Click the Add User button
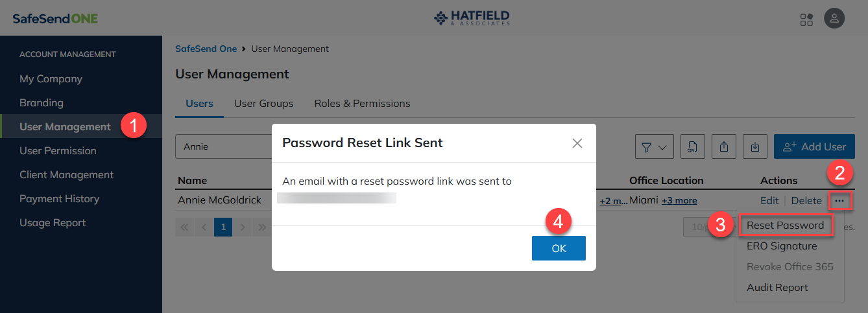Image resolution: width=868 pixels, height=313 pixels. tap(814, 147)
